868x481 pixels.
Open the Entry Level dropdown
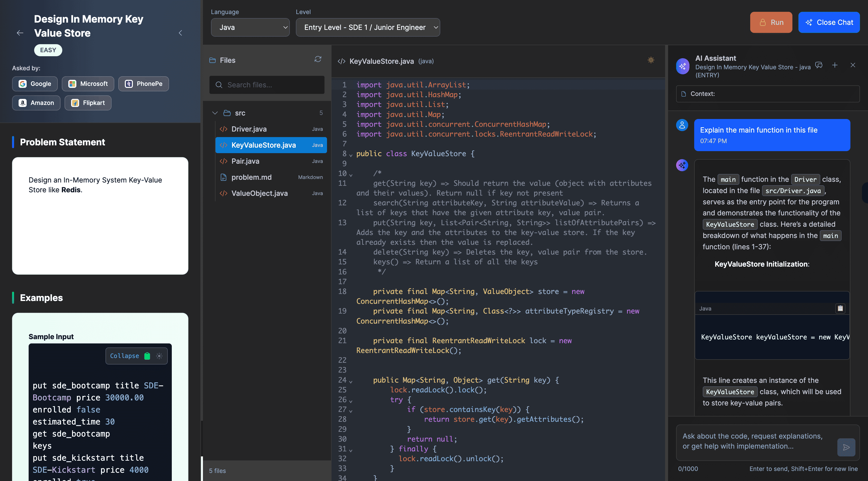pos(368,27)
